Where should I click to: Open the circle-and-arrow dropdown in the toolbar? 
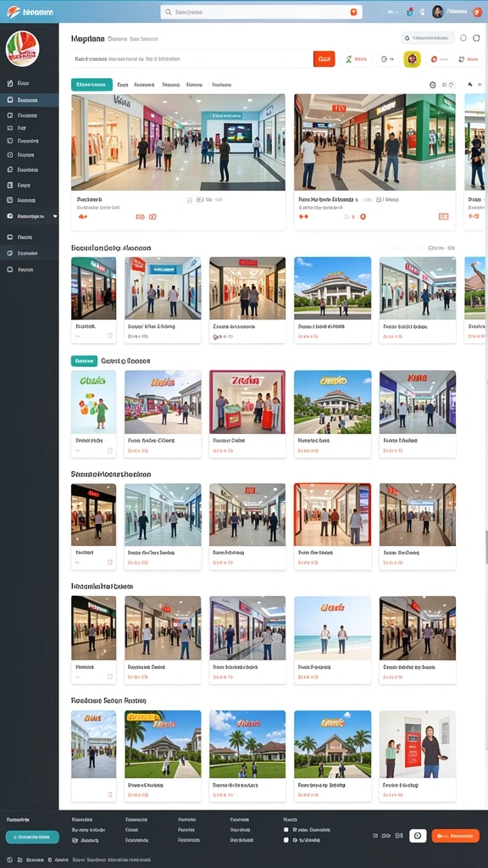point(388,58)
